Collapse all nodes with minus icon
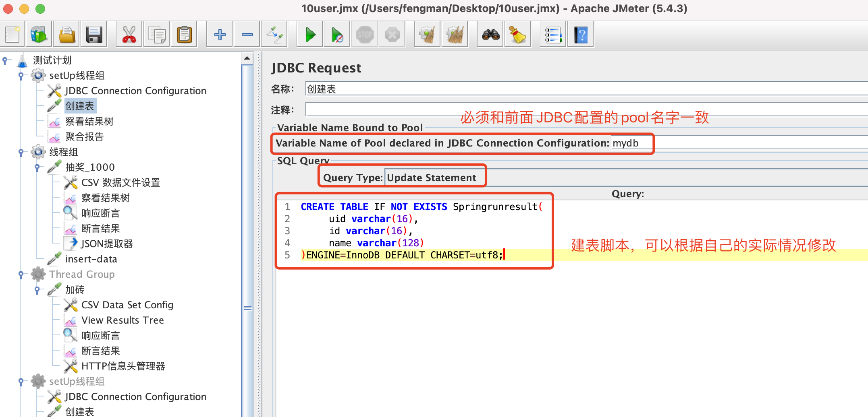The image size is (868, 417). point(247,35)
